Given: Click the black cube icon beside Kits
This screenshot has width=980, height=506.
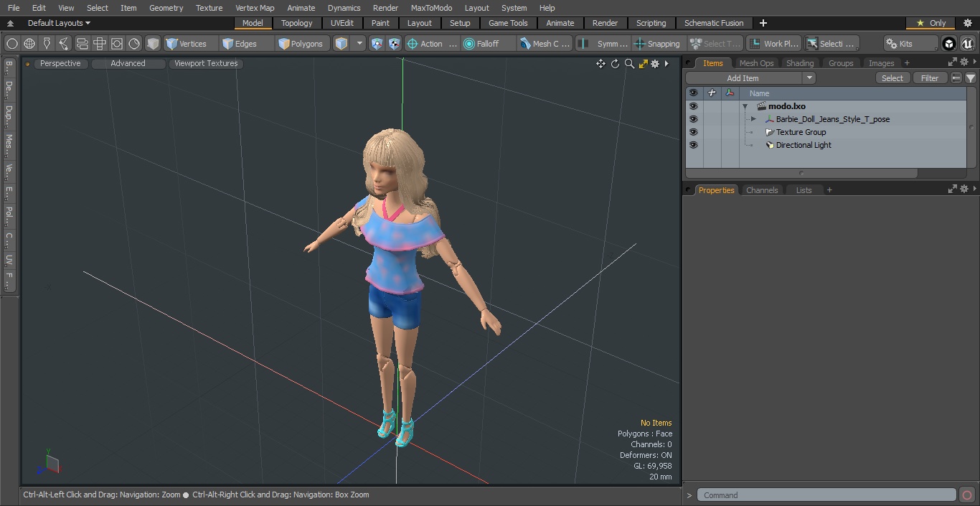Looking at the screenshot, I should [949, 44].
